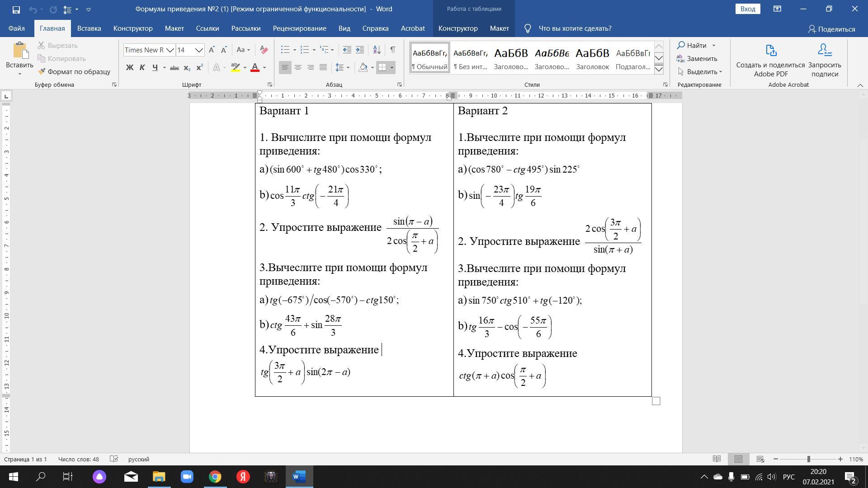Increase paragraph indent
Image resolution: width=868 pixels, height=488 pixels.
click(360, 50)
